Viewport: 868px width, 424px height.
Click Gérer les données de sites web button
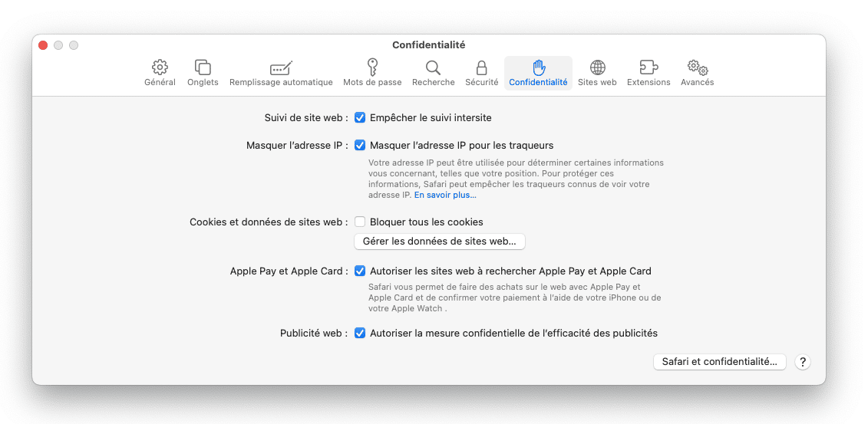[439, 242]
